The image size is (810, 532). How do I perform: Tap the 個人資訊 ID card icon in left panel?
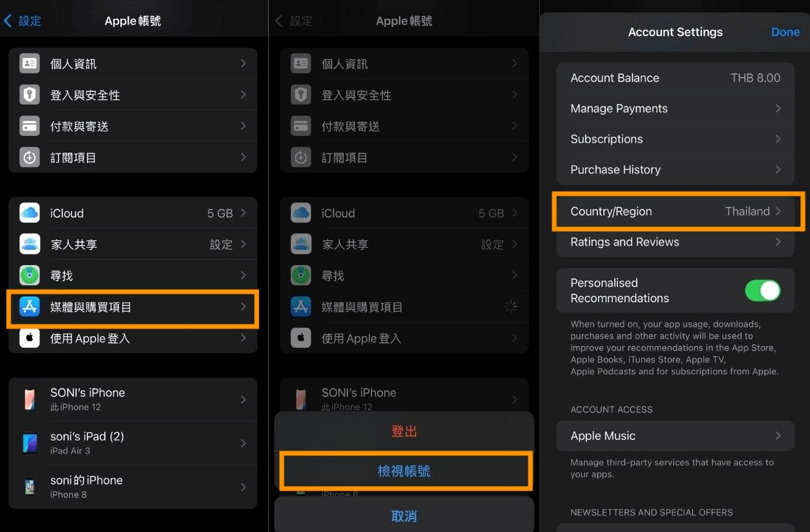click(29, 63)
